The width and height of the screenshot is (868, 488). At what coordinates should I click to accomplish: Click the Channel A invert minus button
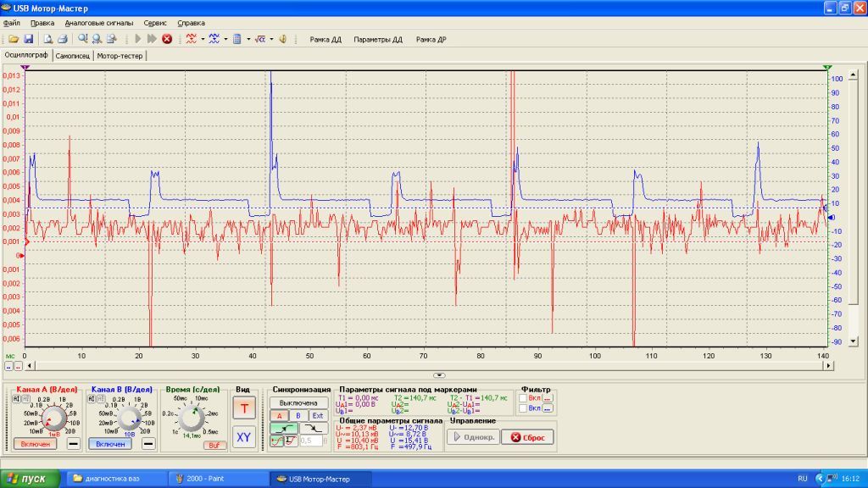(x=73, y=443)
